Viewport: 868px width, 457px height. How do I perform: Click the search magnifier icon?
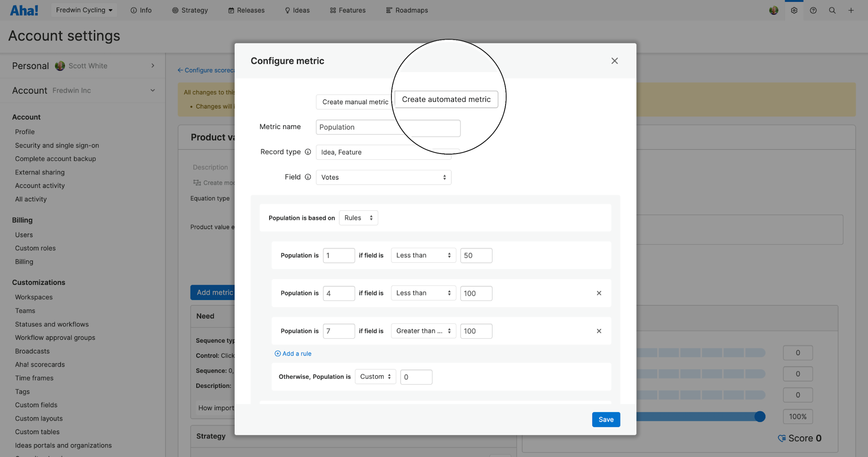(x=833, y=10)
